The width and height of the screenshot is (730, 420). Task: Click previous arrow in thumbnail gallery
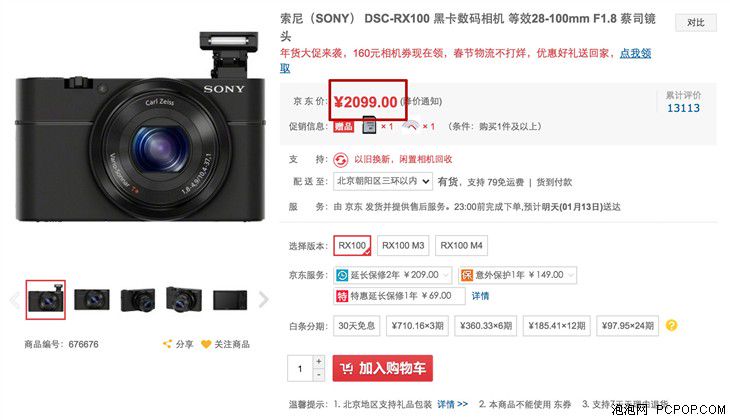[14, 299]
